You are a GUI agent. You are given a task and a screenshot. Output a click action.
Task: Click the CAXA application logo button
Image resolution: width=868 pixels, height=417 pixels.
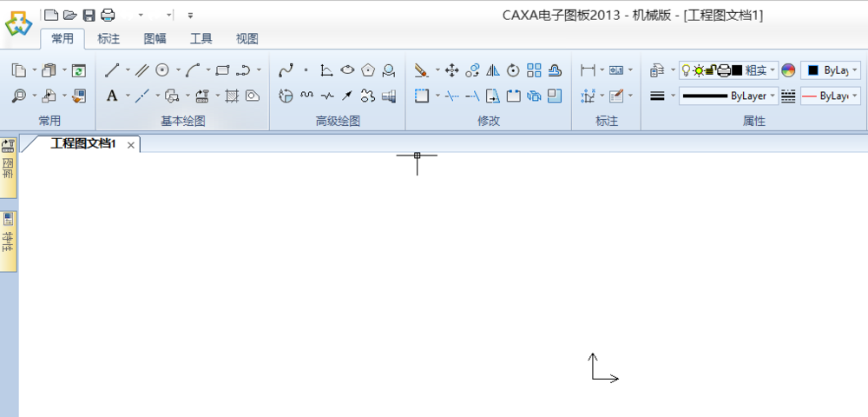point(19,23)
